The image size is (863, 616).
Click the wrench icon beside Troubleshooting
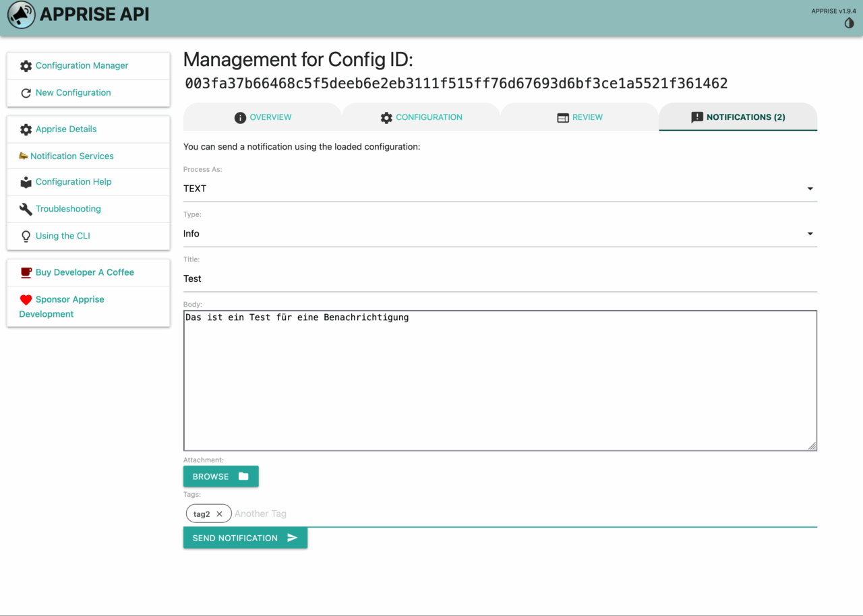coord(26,209)
